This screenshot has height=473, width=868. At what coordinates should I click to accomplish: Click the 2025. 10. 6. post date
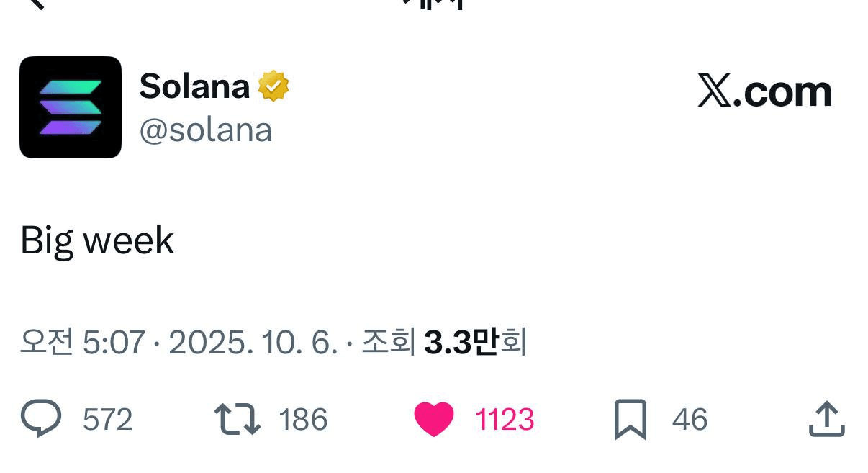(252, 343)
